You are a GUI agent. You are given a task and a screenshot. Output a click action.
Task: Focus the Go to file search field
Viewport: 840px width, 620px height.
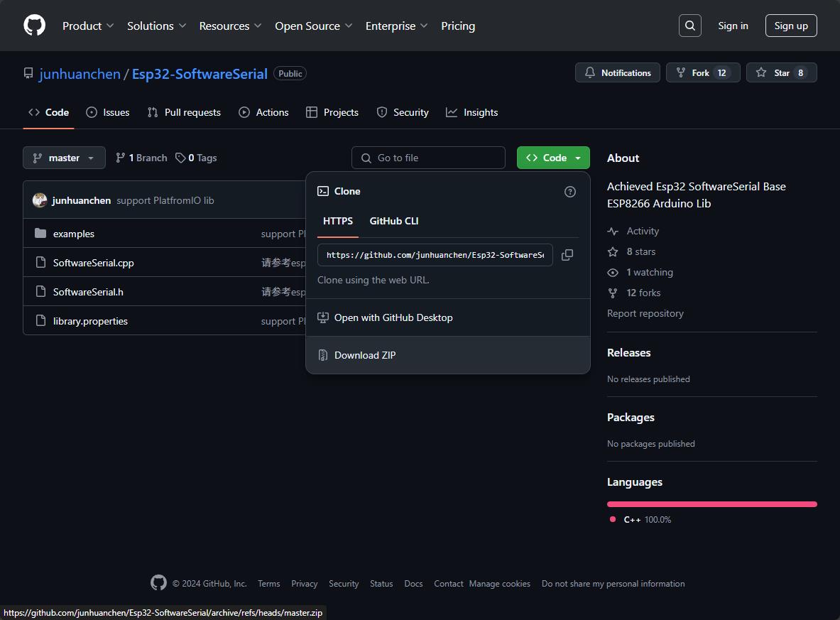pyautogui.click(x=428, y=158)
